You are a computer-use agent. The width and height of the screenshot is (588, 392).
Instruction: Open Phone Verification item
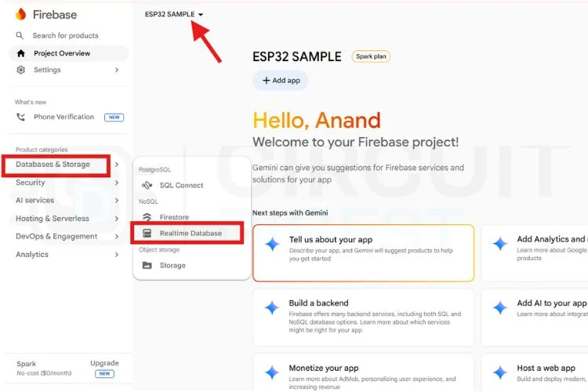pyautogui.click(x=64, y=117)
